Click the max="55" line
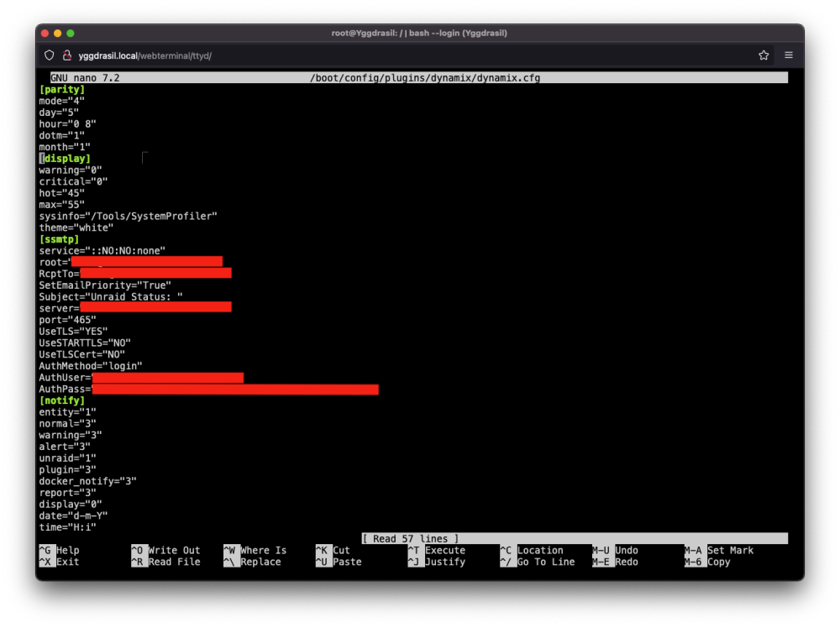Viewport: 840px width, 628px height. pos(61,205)
